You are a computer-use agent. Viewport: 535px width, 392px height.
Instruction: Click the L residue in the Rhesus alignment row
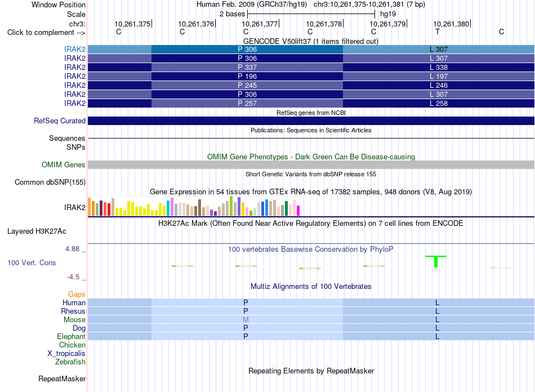point(437,311)
